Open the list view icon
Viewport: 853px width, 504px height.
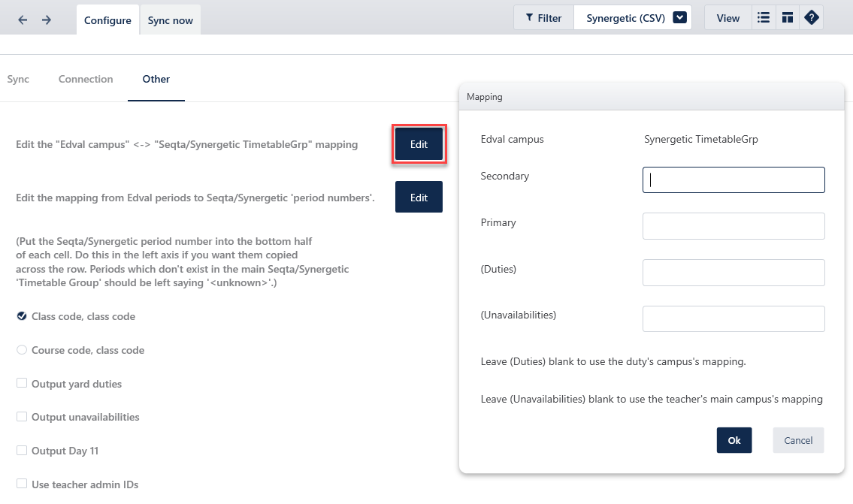(764, 18)
